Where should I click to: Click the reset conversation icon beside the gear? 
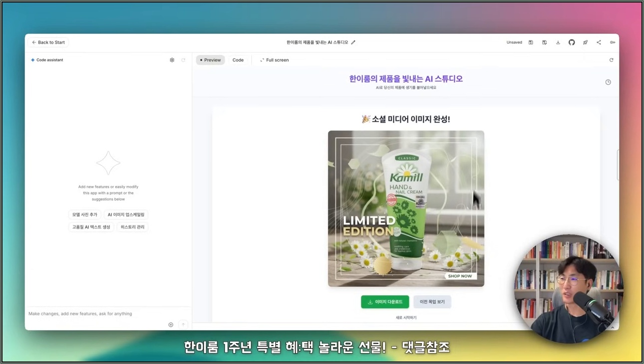click(183, 60)
